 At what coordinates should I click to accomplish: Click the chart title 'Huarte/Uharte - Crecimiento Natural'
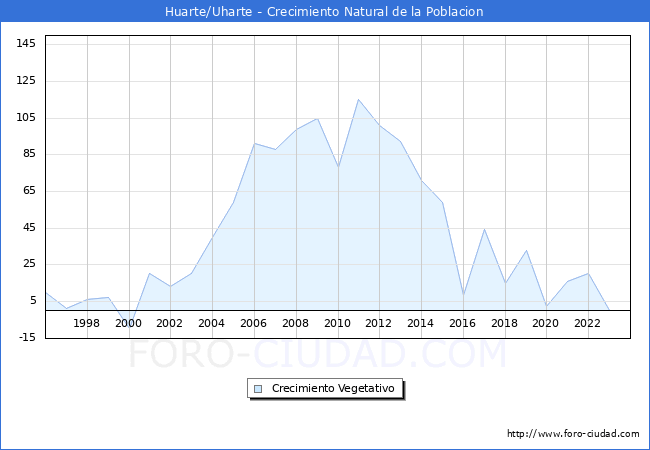pyautogui.click(x=324, y=12)
